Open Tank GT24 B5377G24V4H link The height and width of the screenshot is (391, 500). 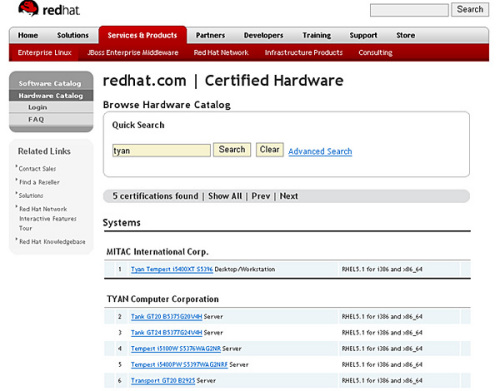click(166, 332)
